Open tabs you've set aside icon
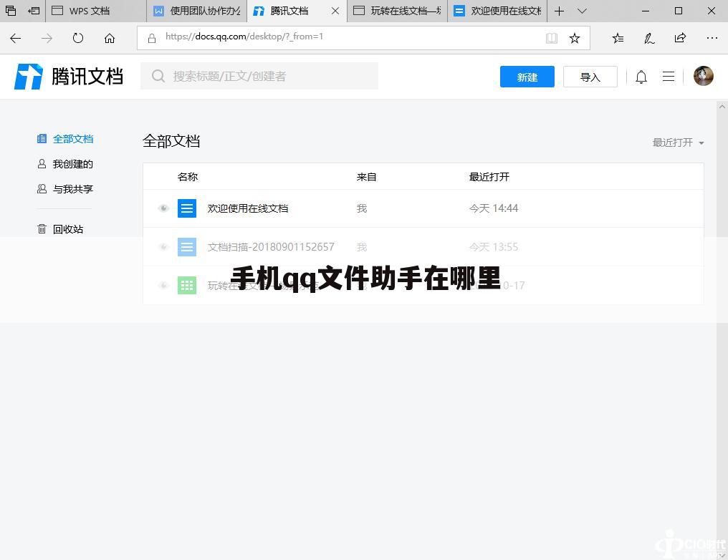Viewport: 728px width, 560px height. [x=11, y=11]
